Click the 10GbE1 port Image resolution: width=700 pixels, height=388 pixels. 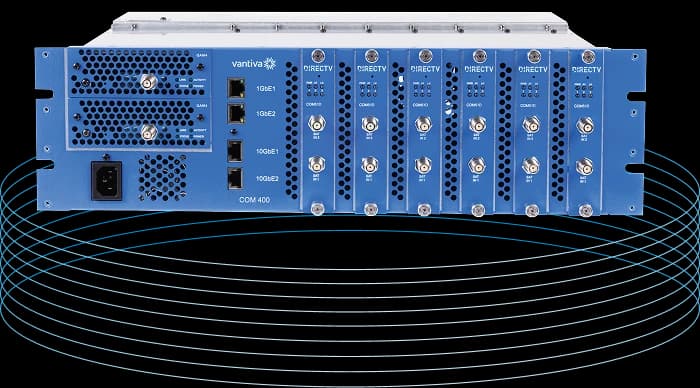point(235,151)
